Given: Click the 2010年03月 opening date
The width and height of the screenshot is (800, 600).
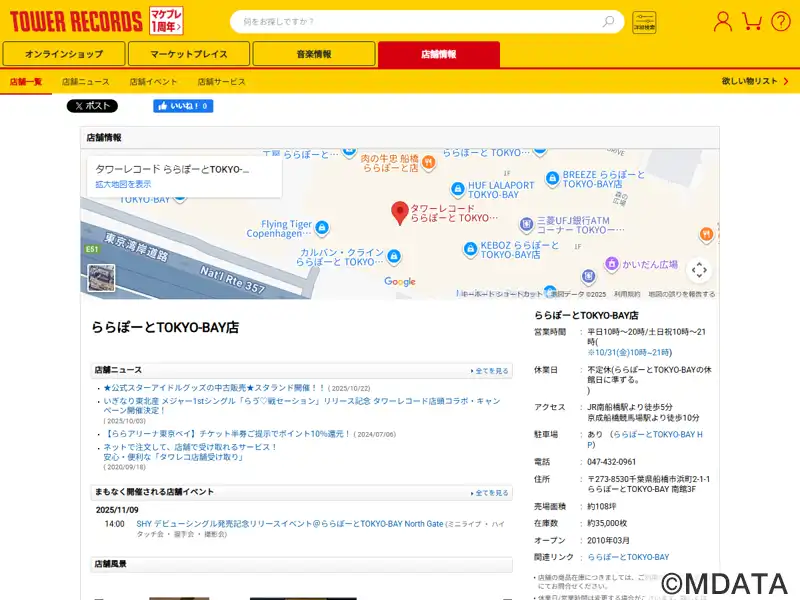Looking at the screenshot, I should pyautogui.click(x=608, y=540).
